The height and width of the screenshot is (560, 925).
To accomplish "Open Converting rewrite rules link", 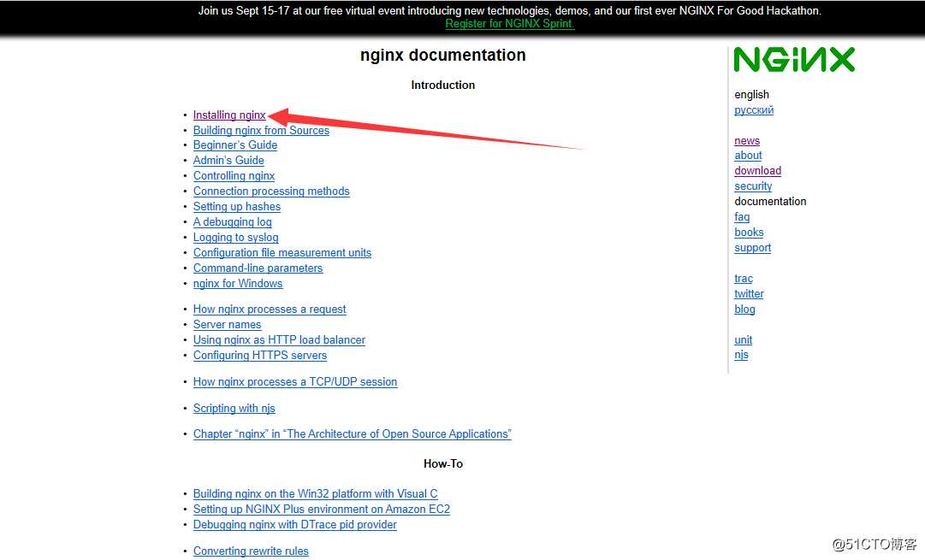I will pos(251,551).
